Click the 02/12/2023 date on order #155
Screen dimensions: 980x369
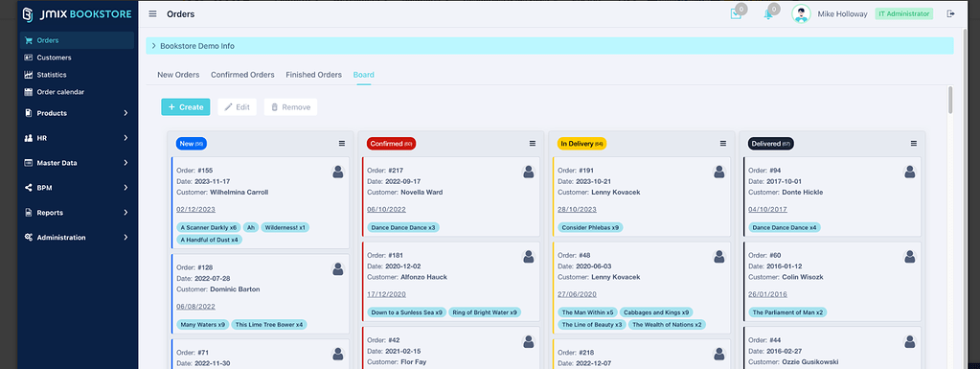(195, 210)
